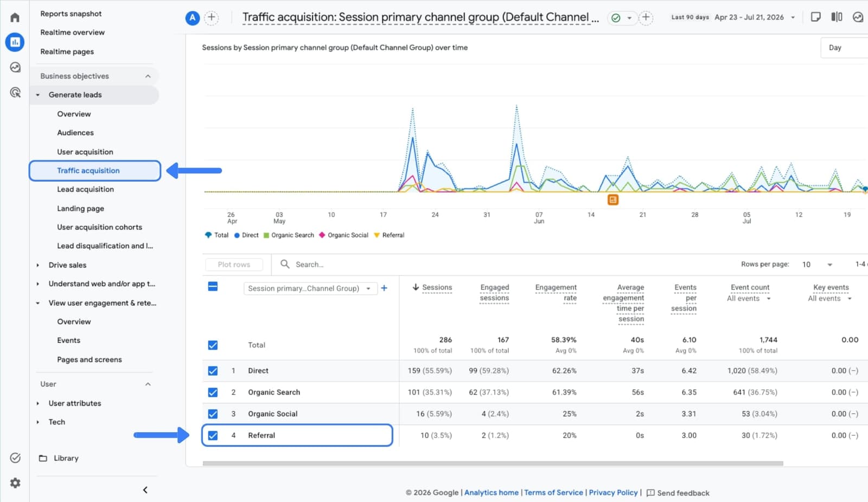Open the checkmark circle icon above settings
The image size is (868, 502).
pyautogui.click(x=15, y=458)
